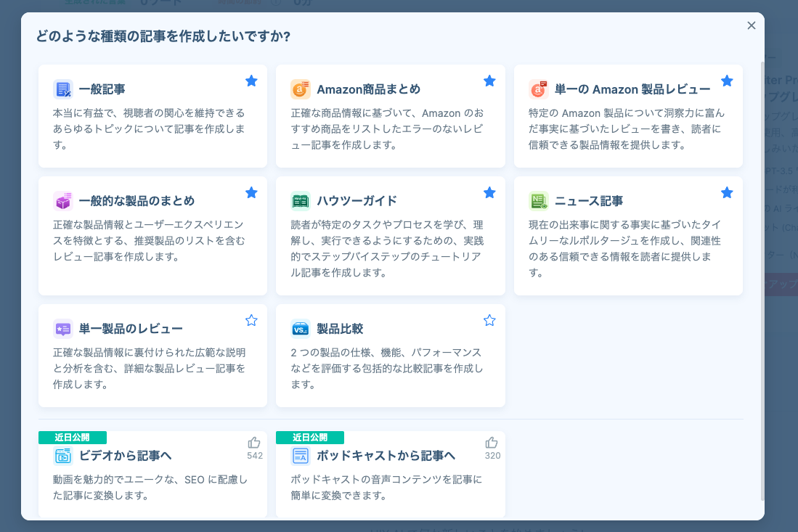Click 近日公開 badge on ビデオから記事へ
The height and width of the screenshot is (532, 798).
[x=73, y=438]
